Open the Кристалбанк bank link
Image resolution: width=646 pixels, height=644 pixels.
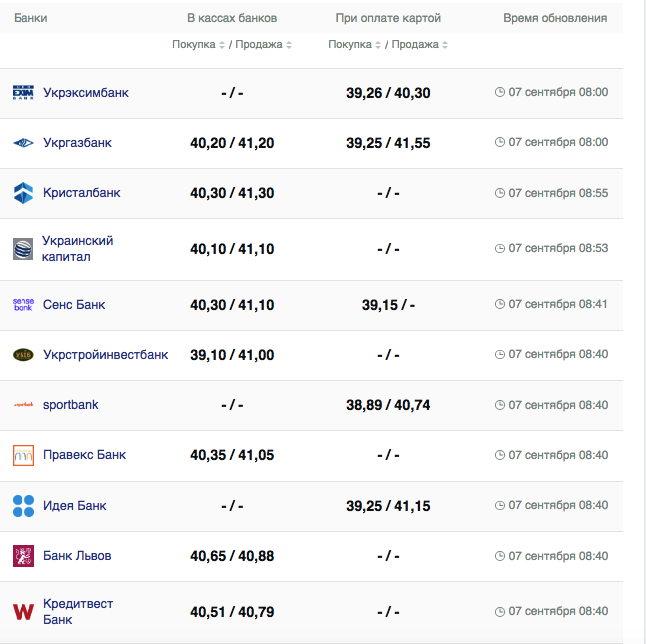[81, 193]
